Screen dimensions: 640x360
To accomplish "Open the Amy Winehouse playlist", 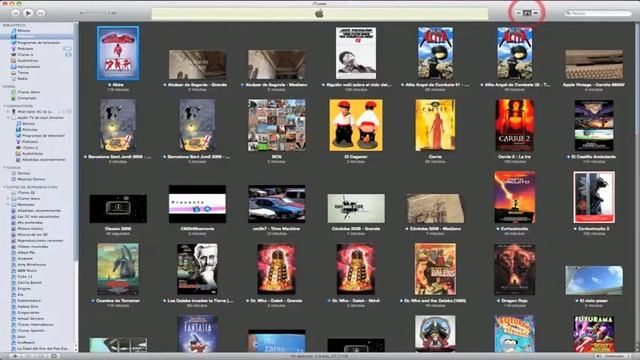I will click(x=31, y=264).
